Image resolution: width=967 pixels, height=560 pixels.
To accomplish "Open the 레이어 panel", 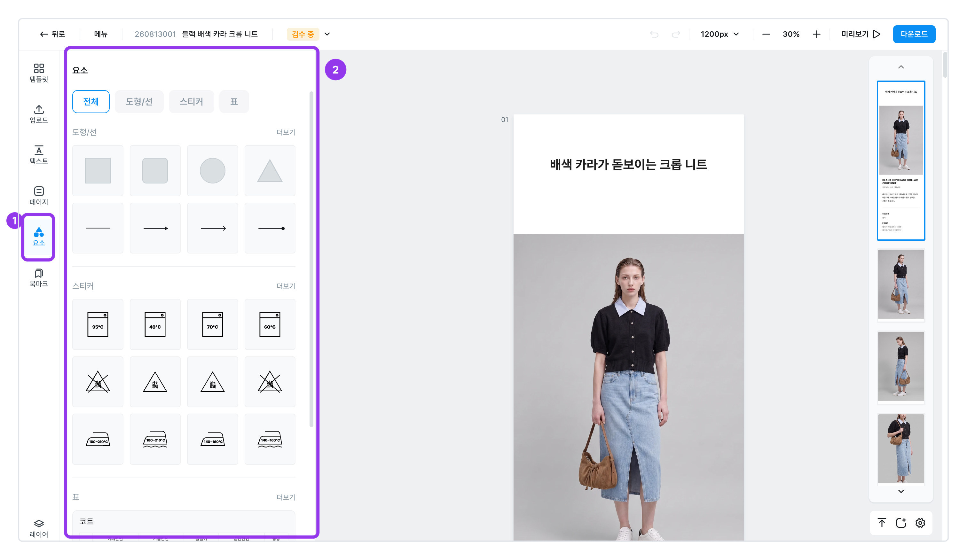I will coord(39,528).
